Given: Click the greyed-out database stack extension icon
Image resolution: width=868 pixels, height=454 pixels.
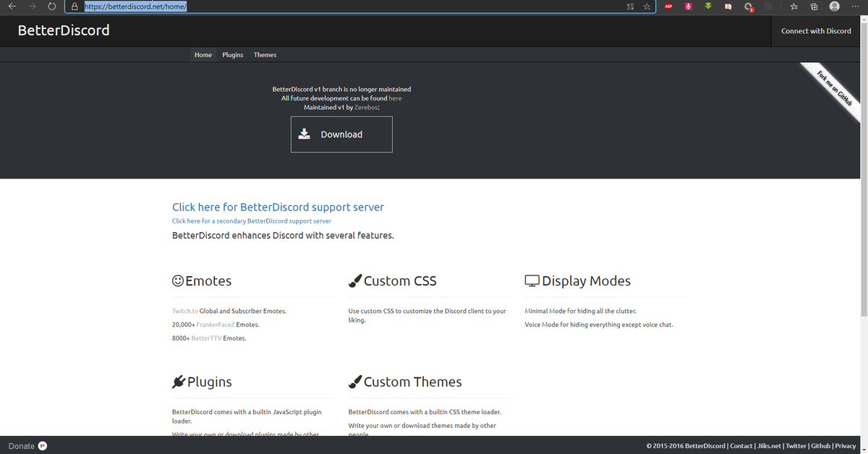Looking at the screenshot, I should [768, 7].
